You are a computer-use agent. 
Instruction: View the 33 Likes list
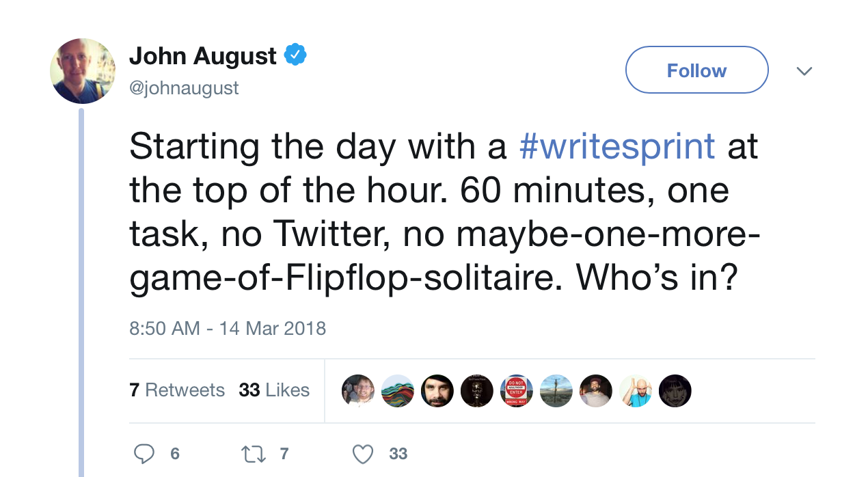274,390
